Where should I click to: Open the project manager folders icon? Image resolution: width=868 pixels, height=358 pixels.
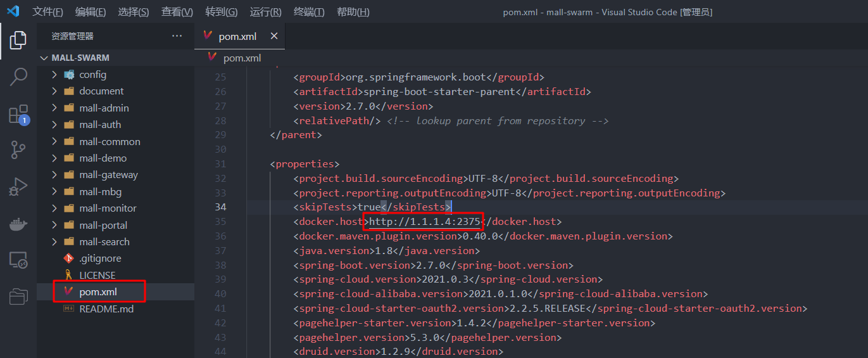[x=18, y=296]
